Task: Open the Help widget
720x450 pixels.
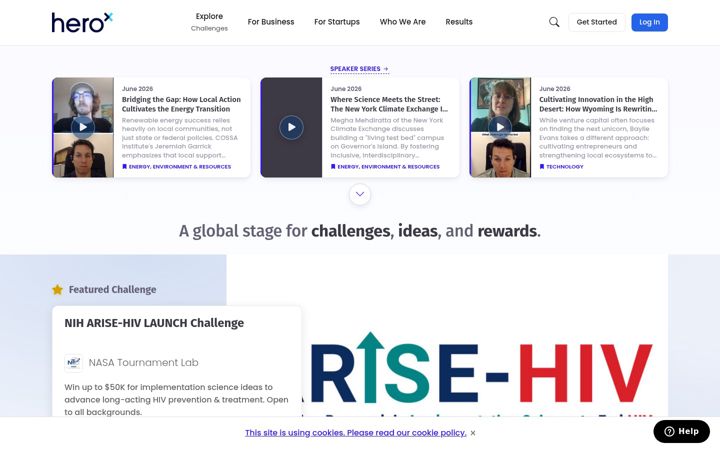Action: pos(681,431)
